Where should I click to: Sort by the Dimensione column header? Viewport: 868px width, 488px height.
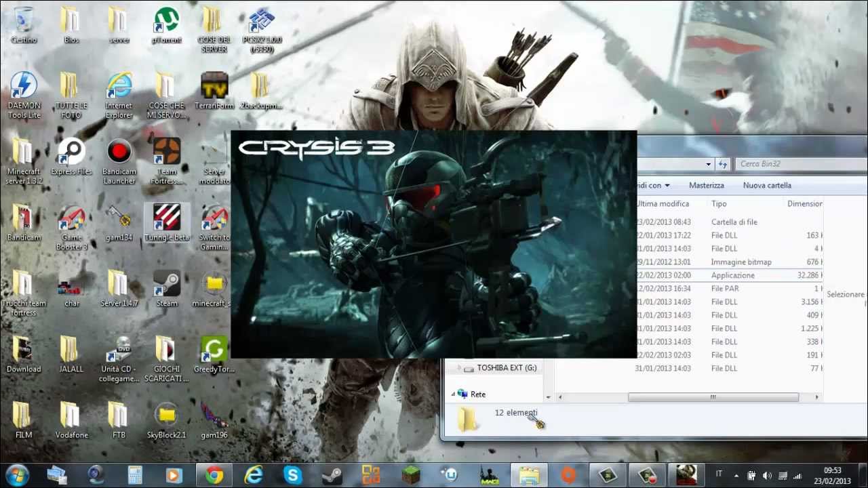click(x=804, y=203)
